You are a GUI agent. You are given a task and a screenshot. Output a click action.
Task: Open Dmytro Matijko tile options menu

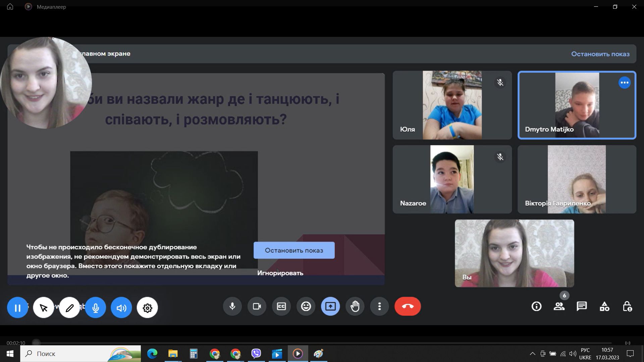[624, 83]
